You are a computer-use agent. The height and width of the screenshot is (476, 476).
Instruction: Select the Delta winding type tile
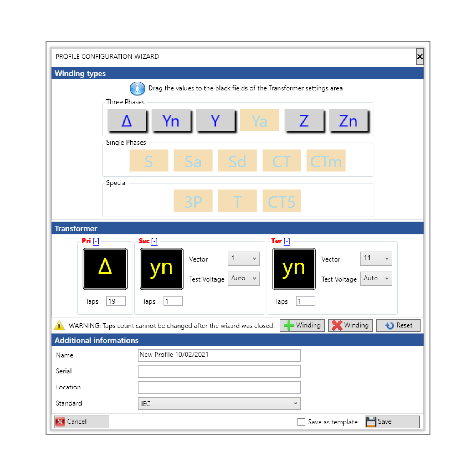(127, 120)
